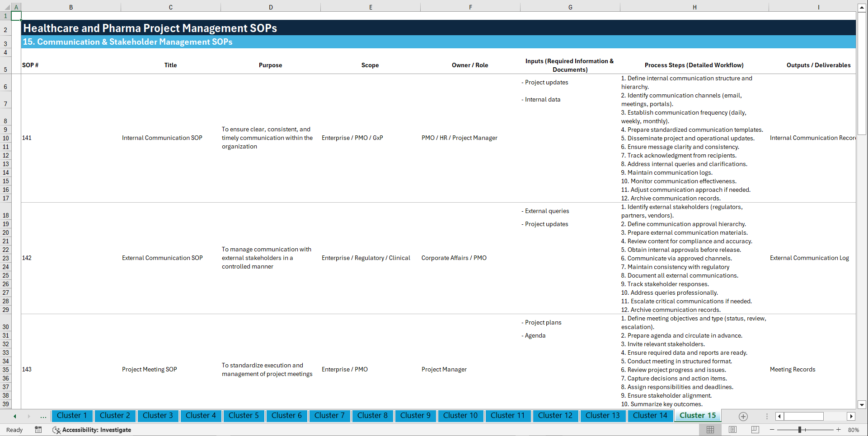Open the Cluster 8 sheet

coord(372,416)
